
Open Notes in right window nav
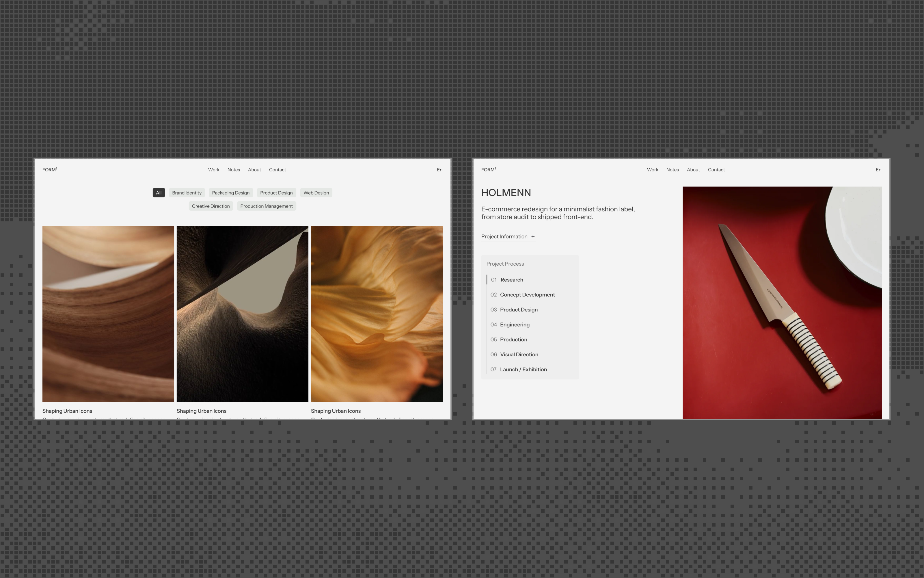(x=672, y=170)
